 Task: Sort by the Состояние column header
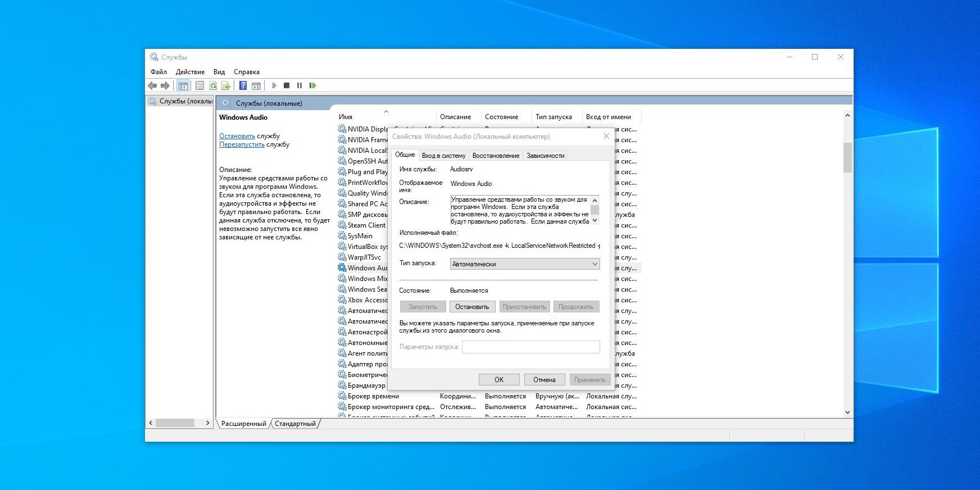(x=506, y=117)
